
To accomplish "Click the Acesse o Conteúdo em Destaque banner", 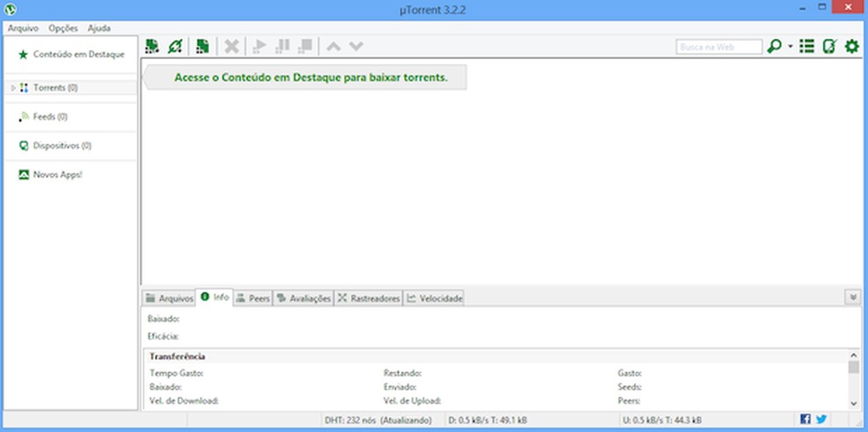I will pyautogui.click(x=304, y=78).
